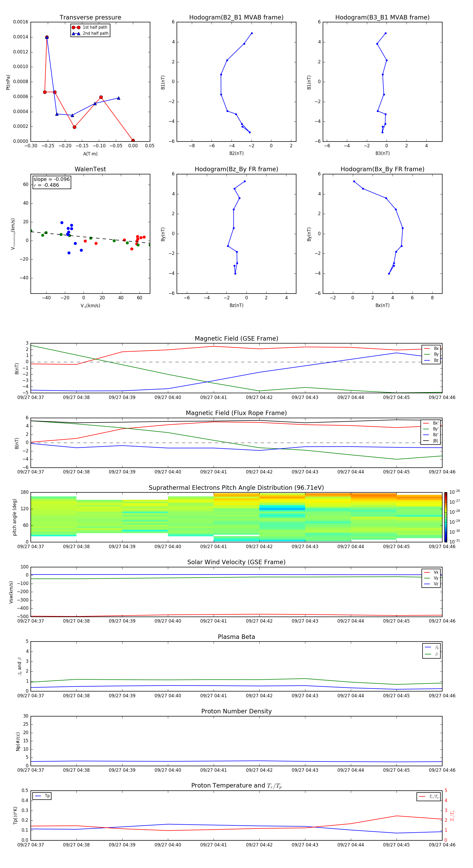The height and width of the screenshot is (868, 473).
Task: Click the V_A(km/s) x-axis label
Action: click(90, 306)
